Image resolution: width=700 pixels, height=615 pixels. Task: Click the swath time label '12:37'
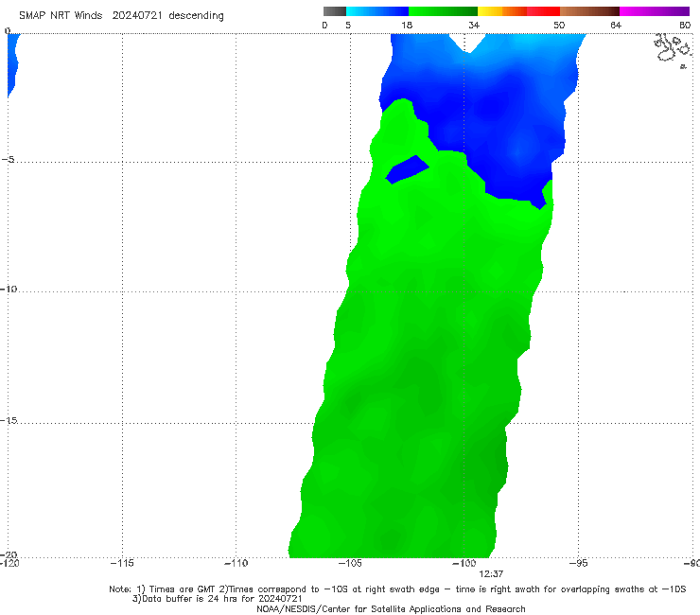(491, 574)
